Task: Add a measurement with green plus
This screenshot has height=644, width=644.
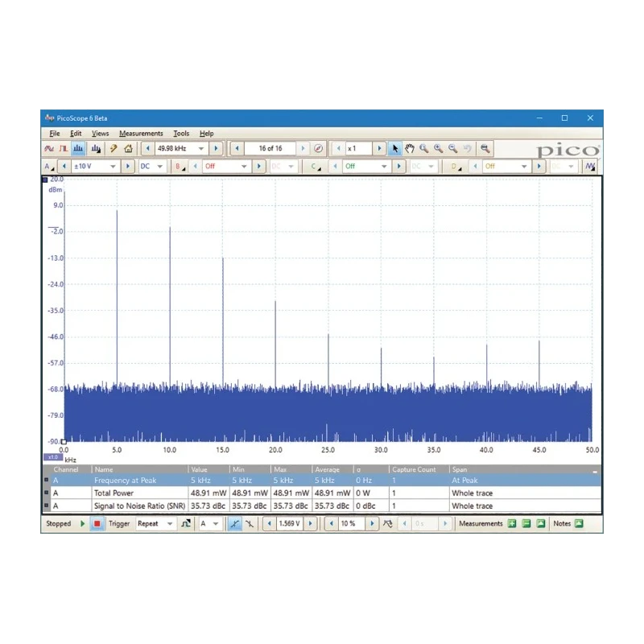Action: click(x=512, y=524)
